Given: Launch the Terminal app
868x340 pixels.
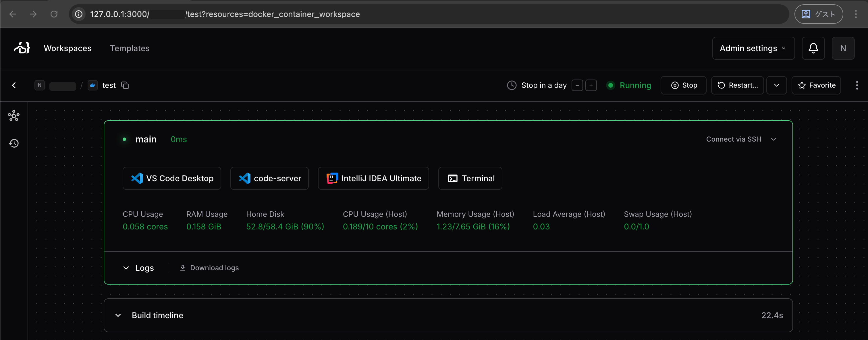Looking at the screenshot, I should [x=470, y=178].
